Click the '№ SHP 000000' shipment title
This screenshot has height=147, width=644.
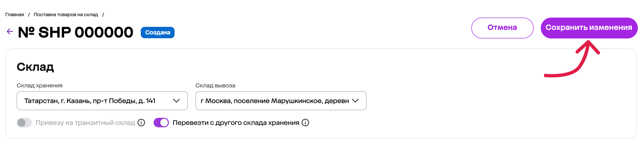click(x=75, y=33)
